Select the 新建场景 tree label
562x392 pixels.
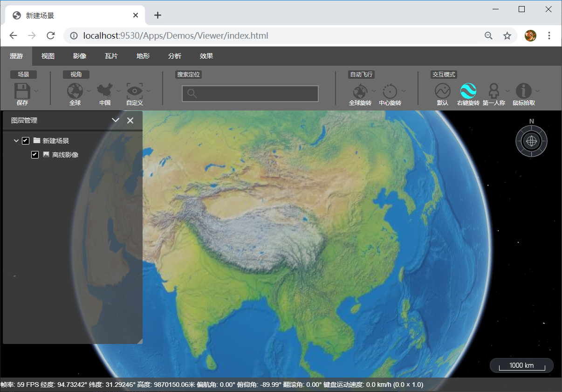[56, 141]
